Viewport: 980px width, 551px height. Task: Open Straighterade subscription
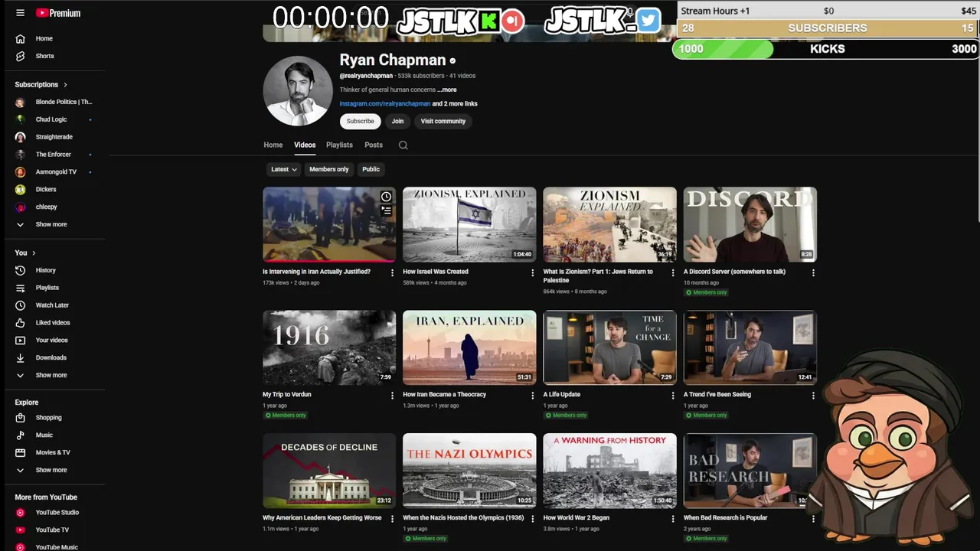[x=53, y=137]
